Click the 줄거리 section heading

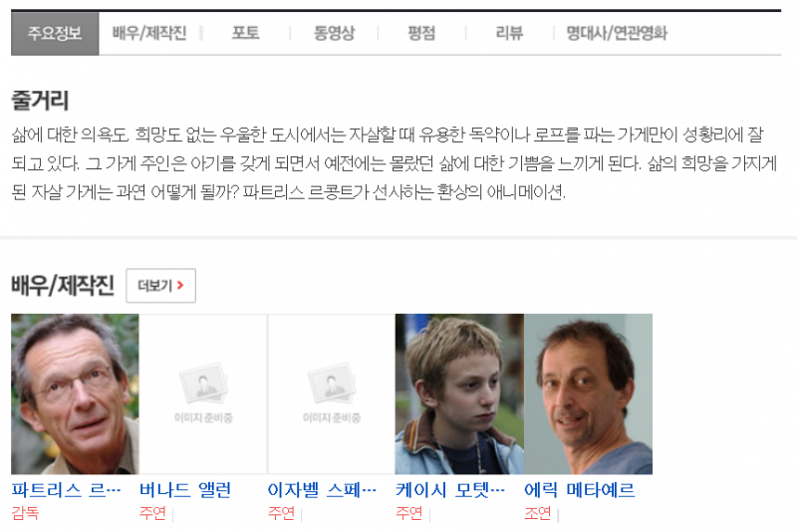coord(40,100)
